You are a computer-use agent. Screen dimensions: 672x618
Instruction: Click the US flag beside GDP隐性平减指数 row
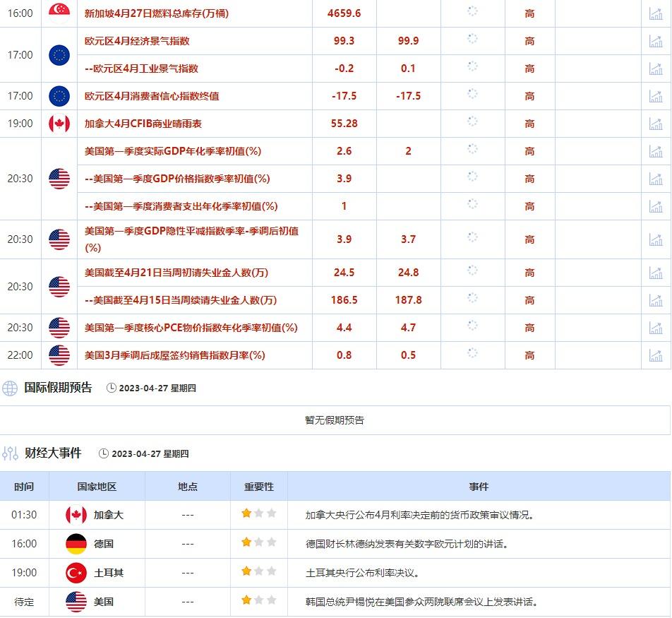[x=59, y=239]
